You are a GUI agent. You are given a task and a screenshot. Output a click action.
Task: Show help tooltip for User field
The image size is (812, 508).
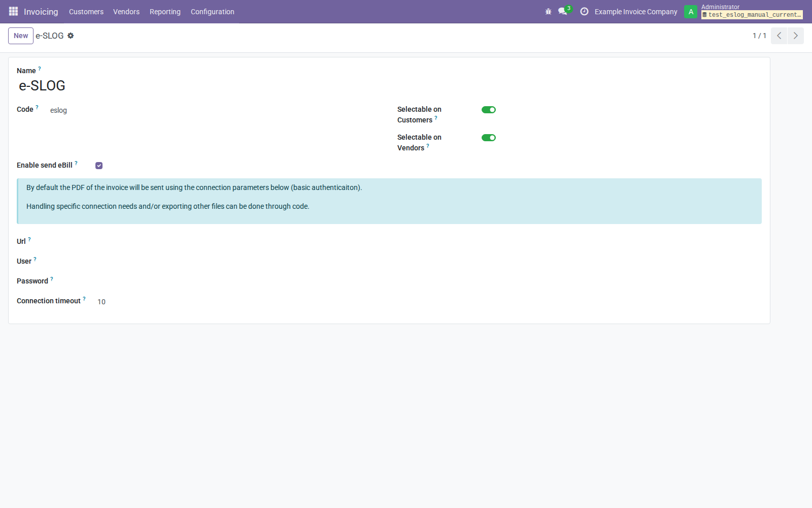click(x=35, y=259)
